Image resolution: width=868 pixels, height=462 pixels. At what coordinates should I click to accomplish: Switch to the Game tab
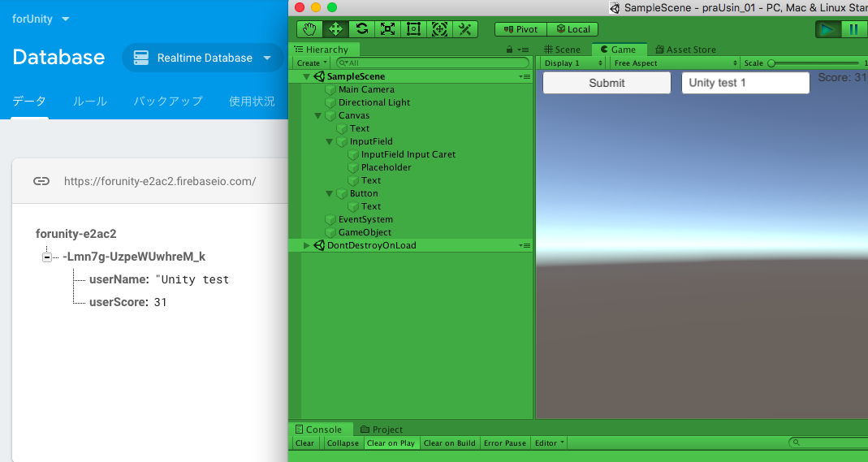[x=619, y=50]
